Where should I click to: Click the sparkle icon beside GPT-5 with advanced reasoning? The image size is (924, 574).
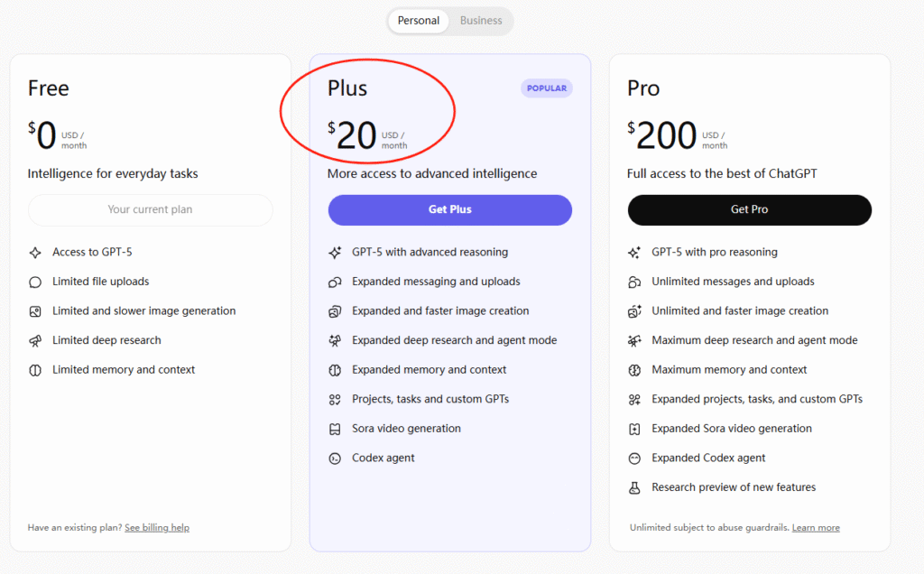pos(335,253)
